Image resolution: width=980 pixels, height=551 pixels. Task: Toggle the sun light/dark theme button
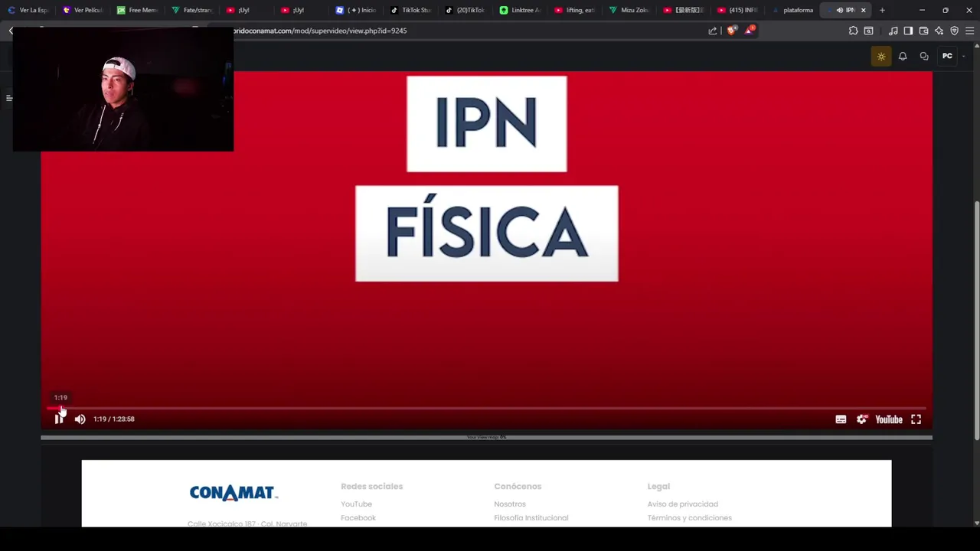point(881,57)
